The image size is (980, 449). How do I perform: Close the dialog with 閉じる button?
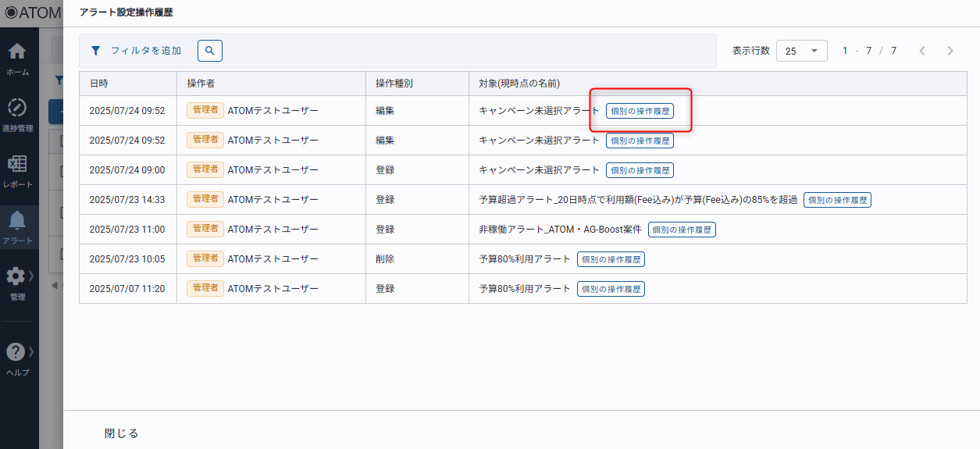tap(122, 433)
